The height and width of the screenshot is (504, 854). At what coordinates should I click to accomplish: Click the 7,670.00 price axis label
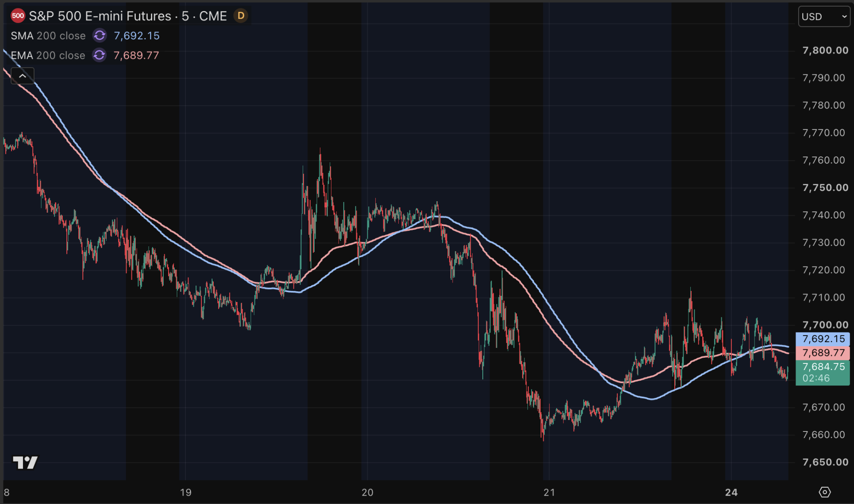pos(824,407)
